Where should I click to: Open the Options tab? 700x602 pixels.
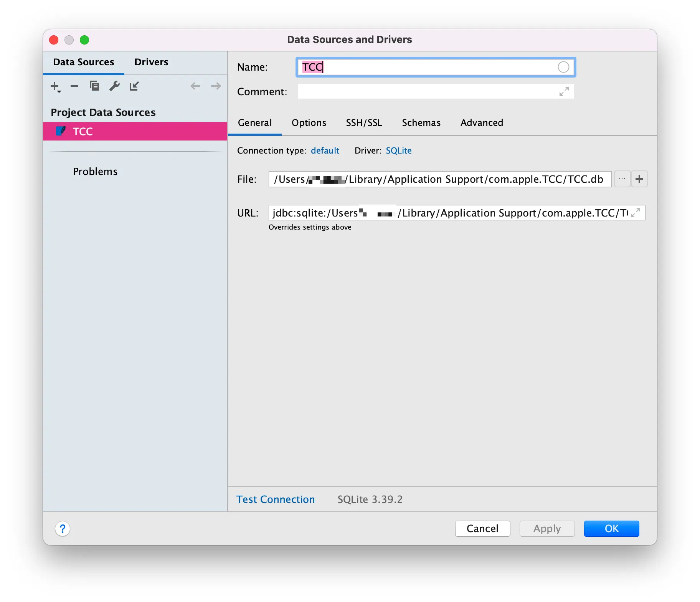(x=309, y=123)
